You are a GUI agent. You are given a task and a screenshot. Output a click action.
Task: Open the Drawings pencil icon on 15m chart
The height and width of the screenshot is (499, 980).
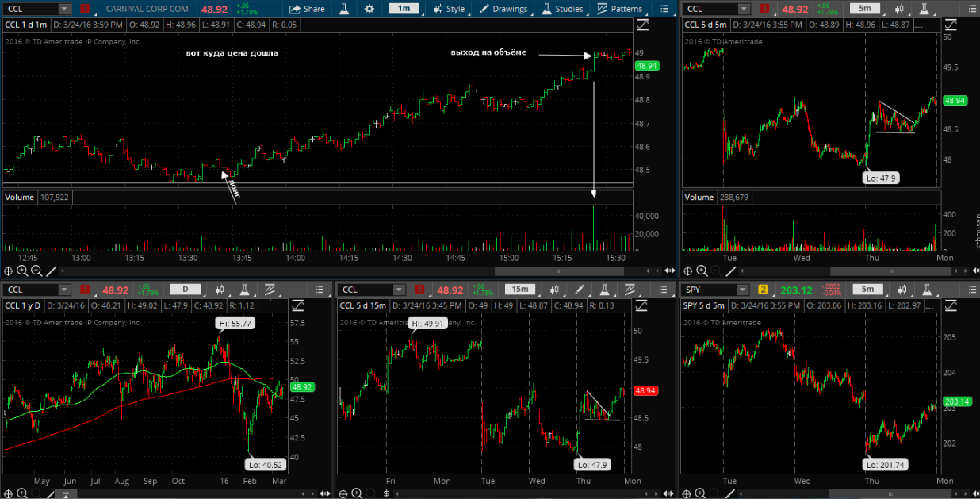click(580, 290)
